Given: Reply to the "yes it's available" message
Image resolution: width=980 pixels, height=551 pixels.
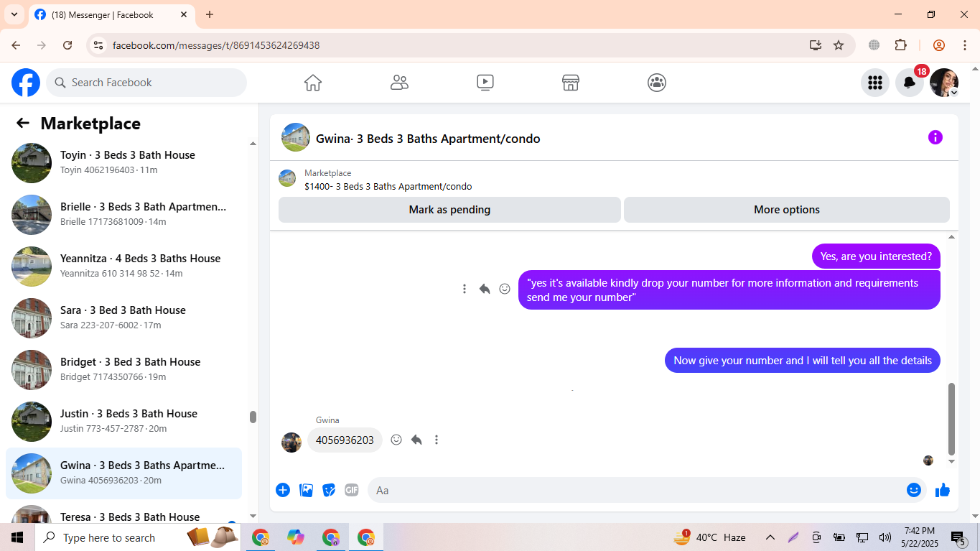Looking at the screenshot, I should pos(485,289).
